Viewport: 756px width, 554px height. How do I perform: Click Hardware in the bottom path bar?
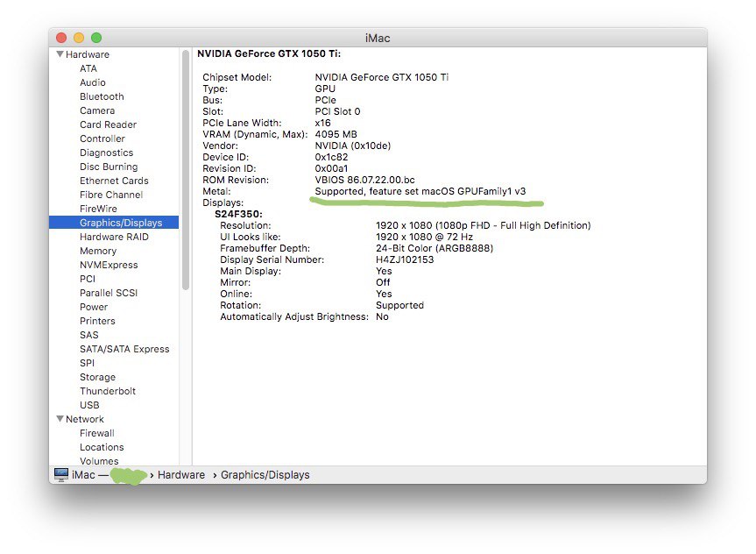181,475
